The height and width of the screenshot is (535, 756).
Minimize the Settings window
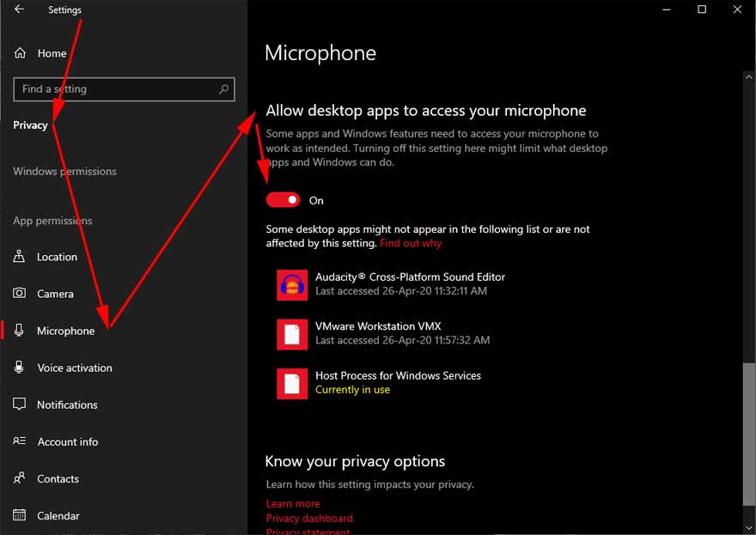tap(667, 9)
